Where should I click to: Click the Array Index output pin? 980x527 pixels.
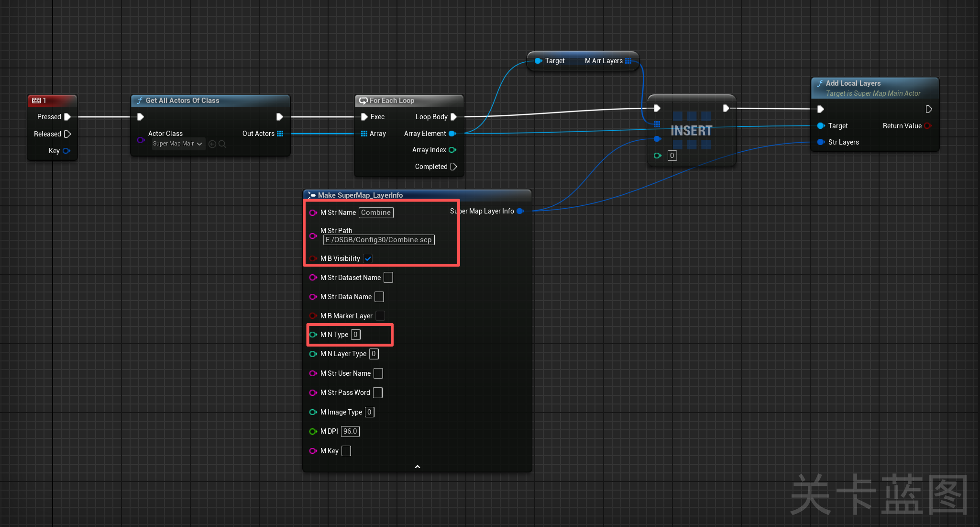(x=452, y=150)
